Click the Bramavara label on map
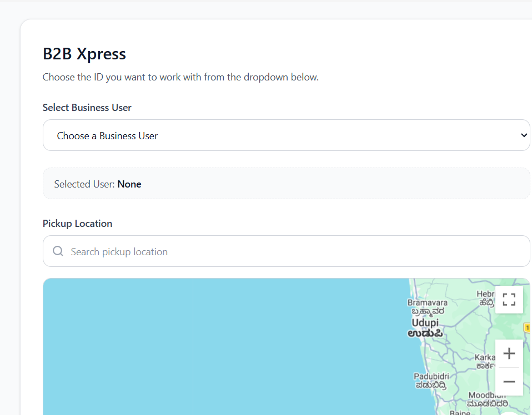This screenshot has height=415, width=532. click(428, 306)
